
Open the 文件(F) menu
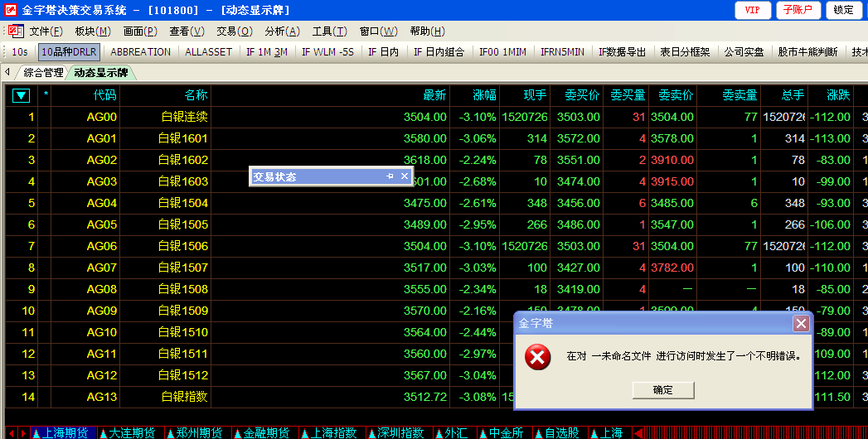click(x=46, y=31)
